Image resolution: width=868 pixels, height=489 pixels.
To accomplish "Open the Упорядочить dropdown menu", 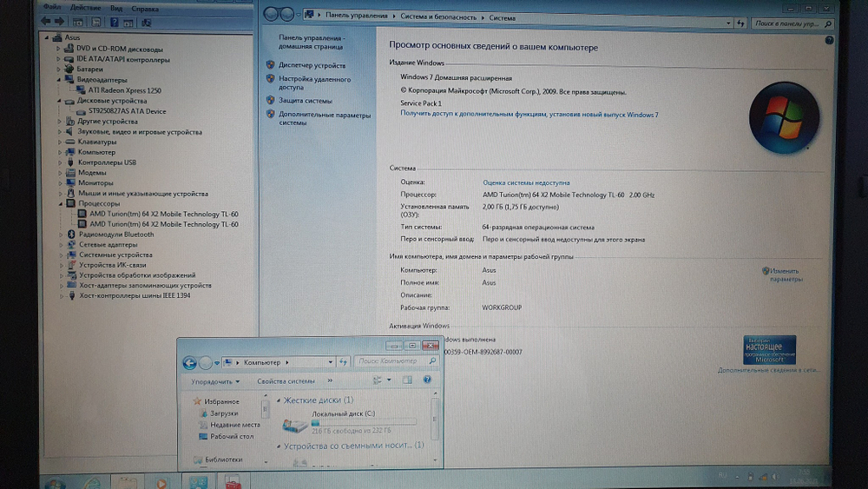I will click(215, 381).
